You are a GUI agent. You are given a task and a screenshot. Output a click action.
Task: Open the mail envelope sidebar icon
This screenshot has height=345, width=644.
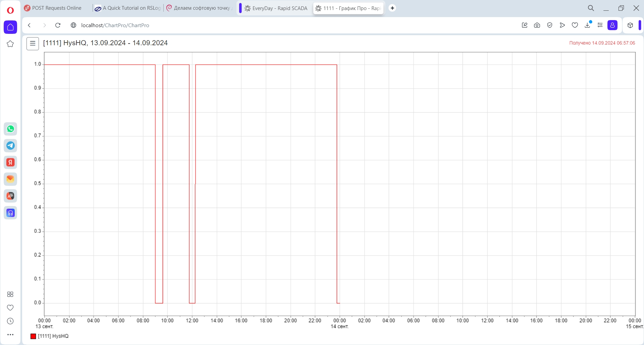click(10, 179)
